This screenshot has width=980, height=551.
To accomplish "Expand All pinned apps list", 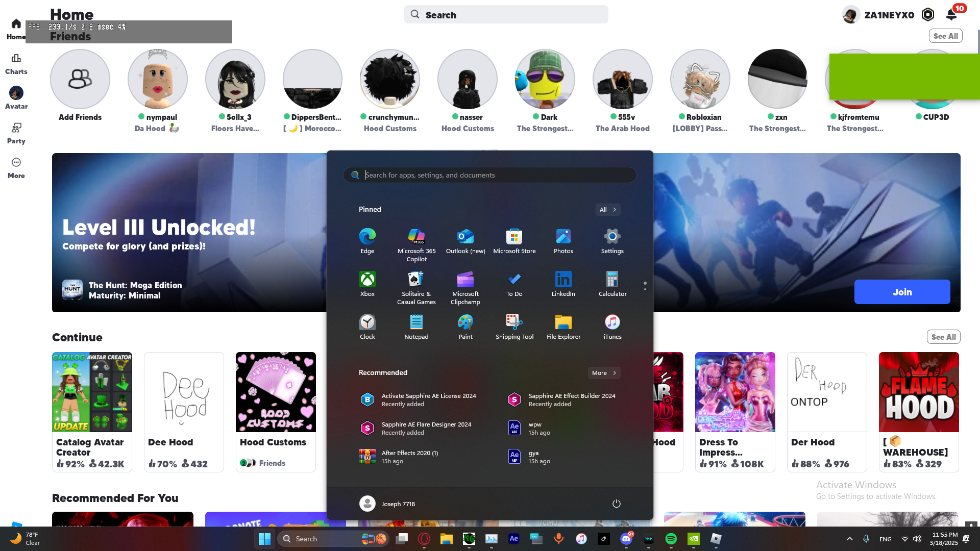I will click(x=608, y=210).
